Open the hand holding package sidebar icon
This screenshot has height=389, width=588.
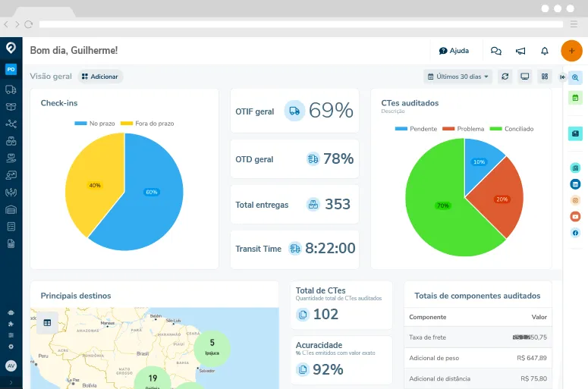11,158
